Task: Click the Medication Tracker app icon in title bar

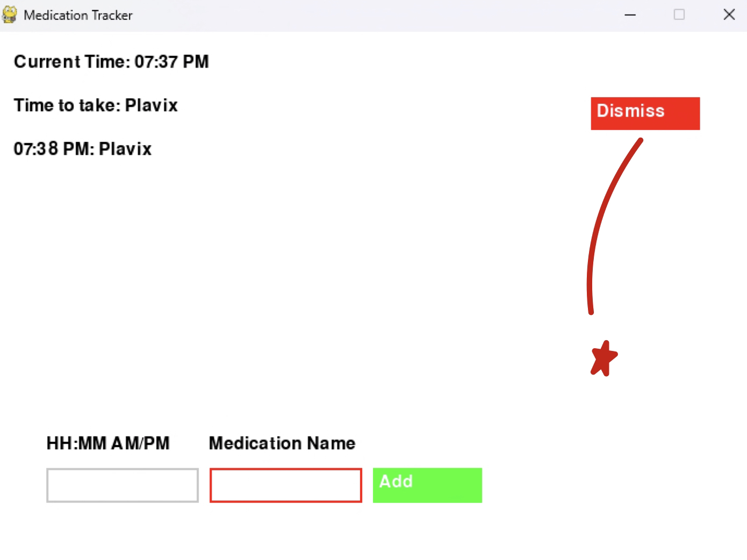Action: pos(10,15)
